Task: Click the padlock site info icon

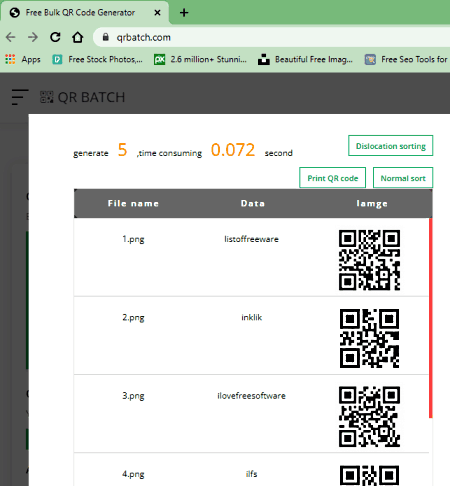Action: pyautogui.click(x=106, y=37)
